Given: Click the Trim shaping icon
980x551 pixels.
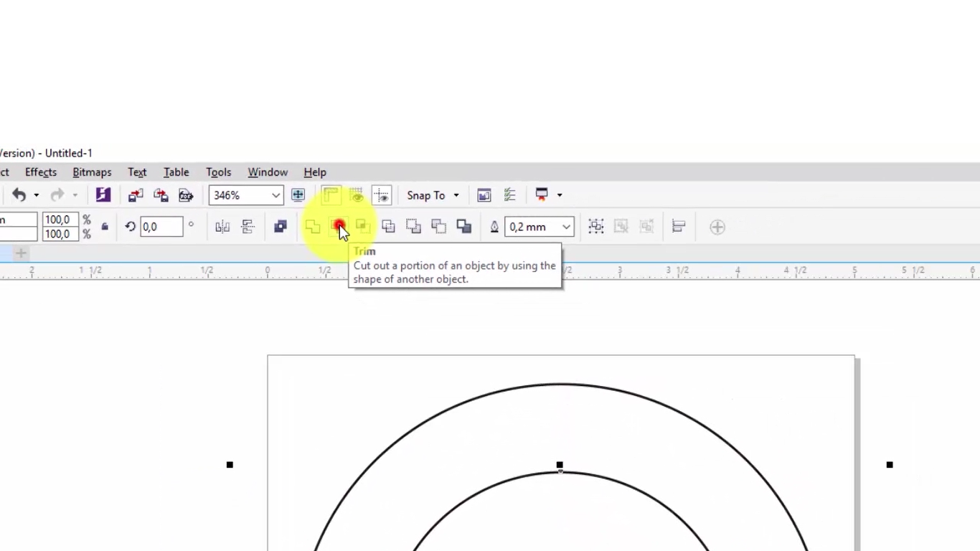Looking at the screenshot, I should coord(339,227).
